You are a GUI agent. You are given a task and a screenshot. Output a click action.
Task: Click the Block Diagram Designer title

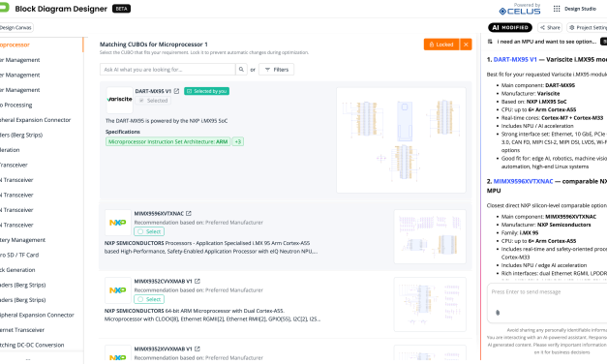[61, 9]
